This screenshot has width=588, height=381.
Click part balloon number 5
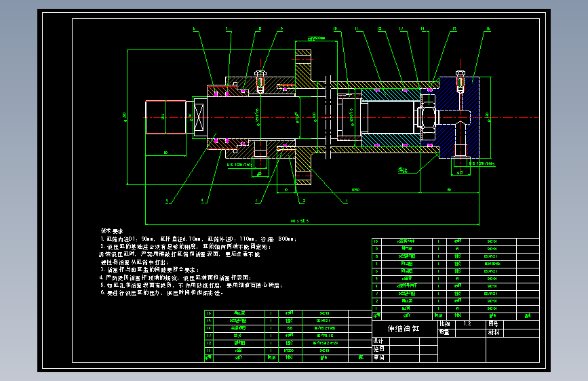point(168,201)
